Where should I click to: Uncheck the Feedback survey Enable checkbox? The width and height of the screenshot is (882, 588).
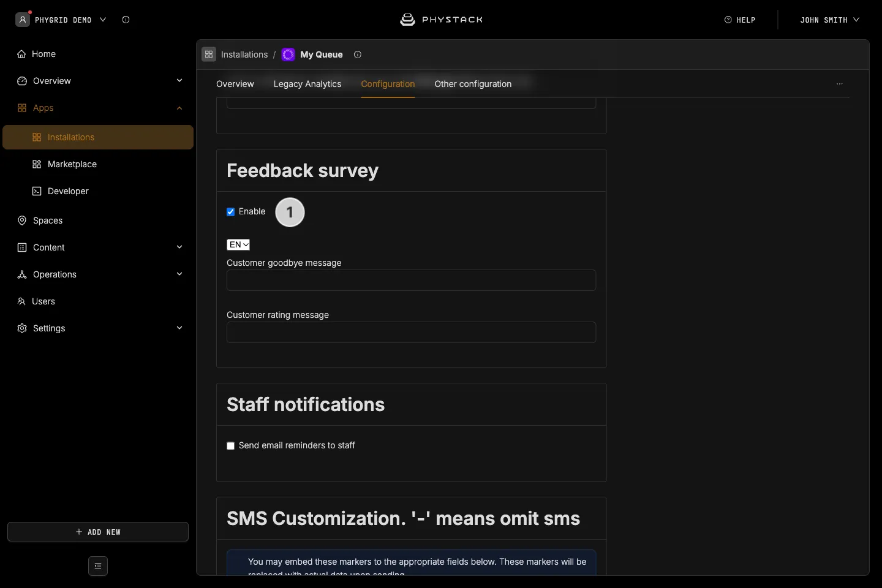pos(231,212)
